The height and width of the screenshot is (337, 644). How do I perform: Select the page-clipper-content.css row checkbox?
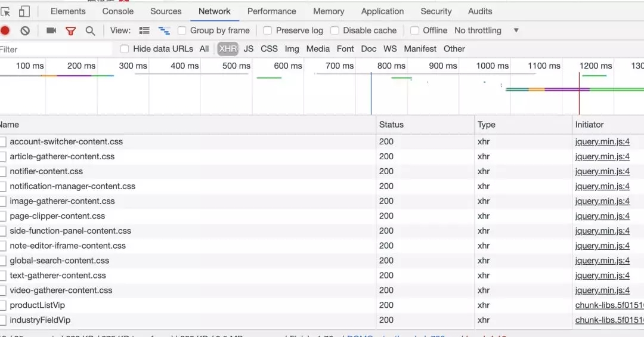2,216
